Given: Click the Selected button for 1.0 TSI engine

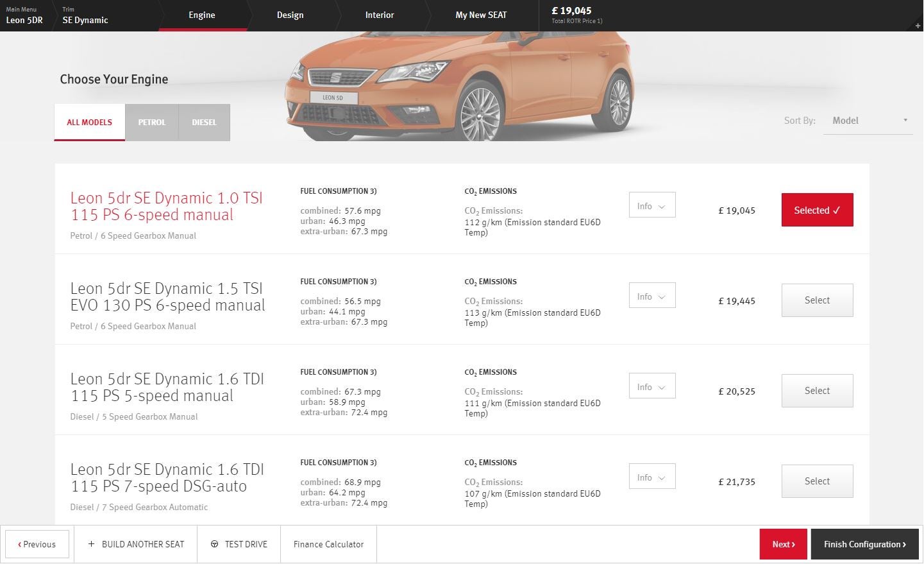Looking at the screenshot, I should pos(817,210).
